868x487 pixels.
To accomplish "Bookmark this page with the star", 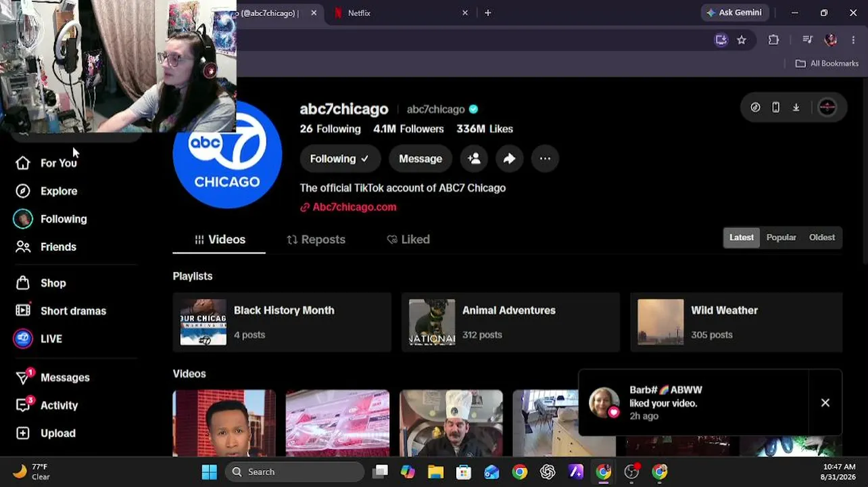I will (742, 40).
